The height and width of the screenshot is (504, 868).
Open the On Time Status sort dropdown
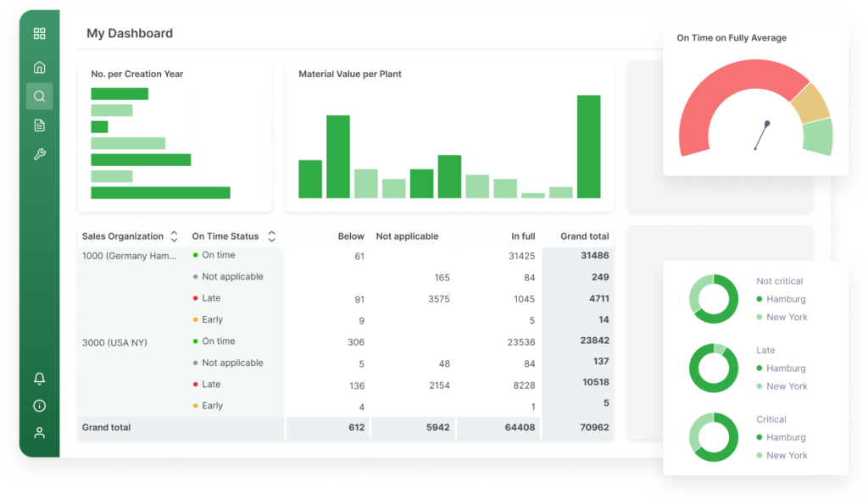pos(272,236)
